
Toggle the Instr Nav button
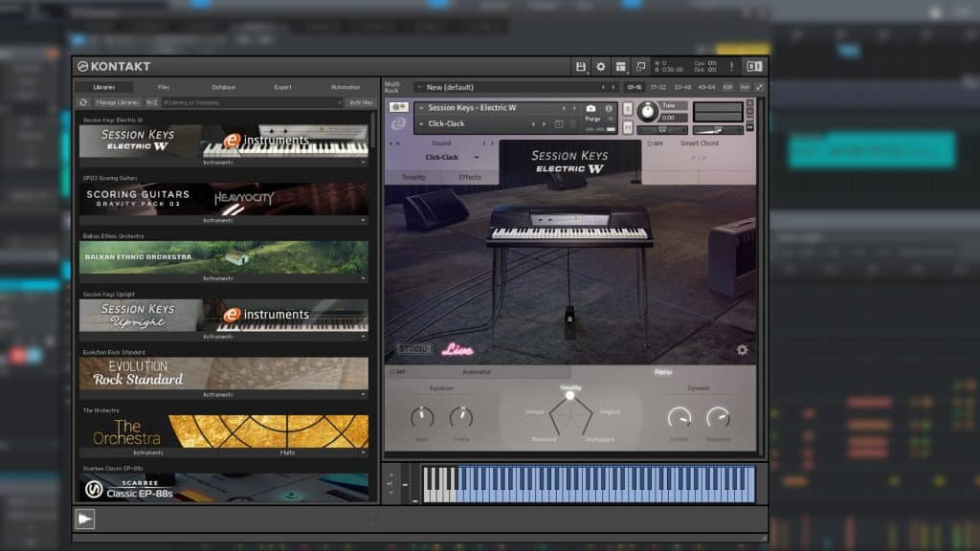tap(361, 102)
